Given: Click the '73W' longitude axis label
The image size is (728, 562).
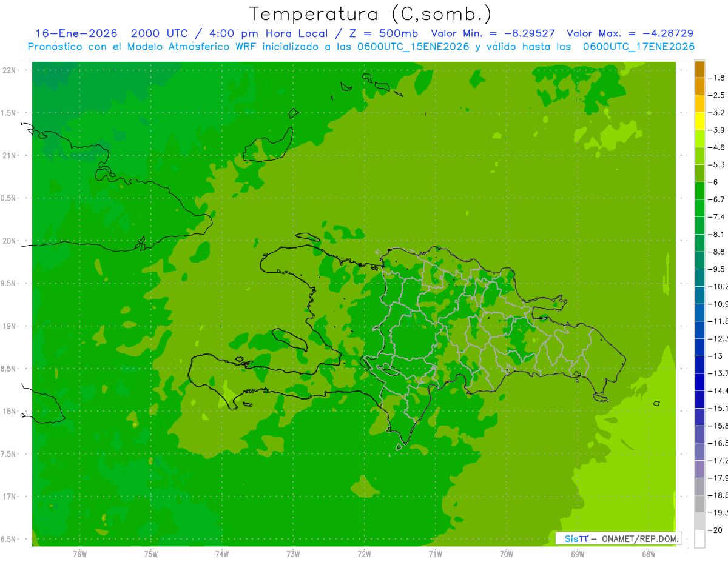Looking at the screenshot, I should [293, 554].
